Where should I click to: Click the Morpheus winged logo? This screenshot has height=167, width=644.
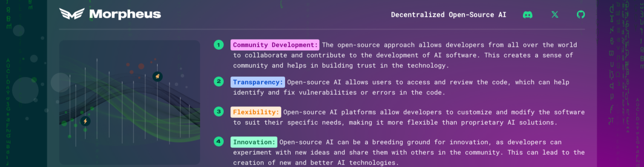click(x=72, y=14)
